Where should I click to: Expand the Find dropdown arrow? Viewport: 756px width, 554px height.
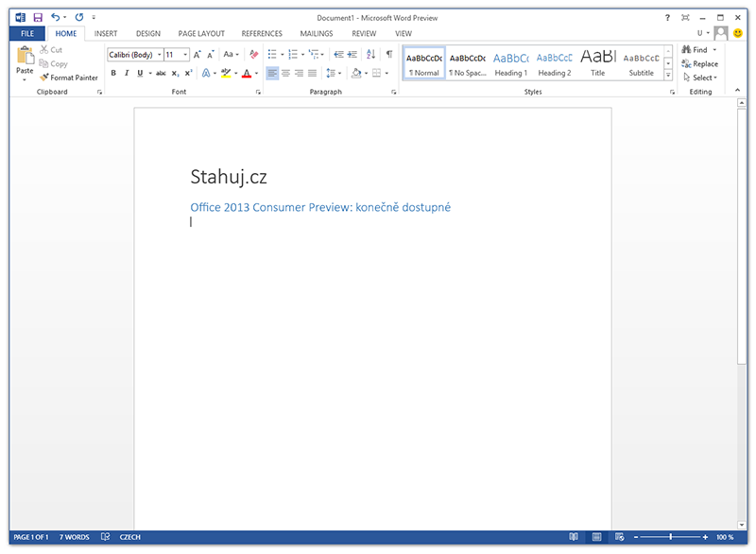tap(714, 50)
